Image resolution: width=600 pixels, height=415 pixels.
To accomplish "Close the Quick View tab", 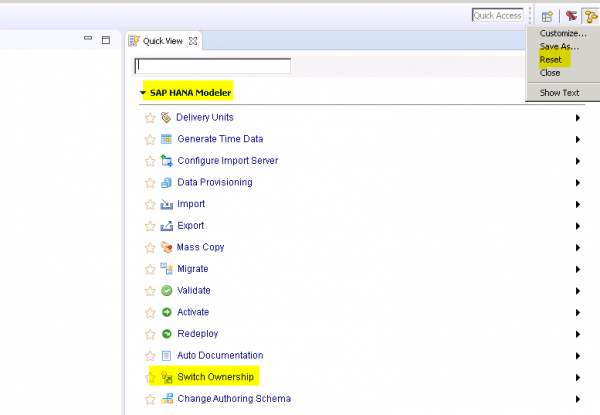I will click(x=193, y=41).
